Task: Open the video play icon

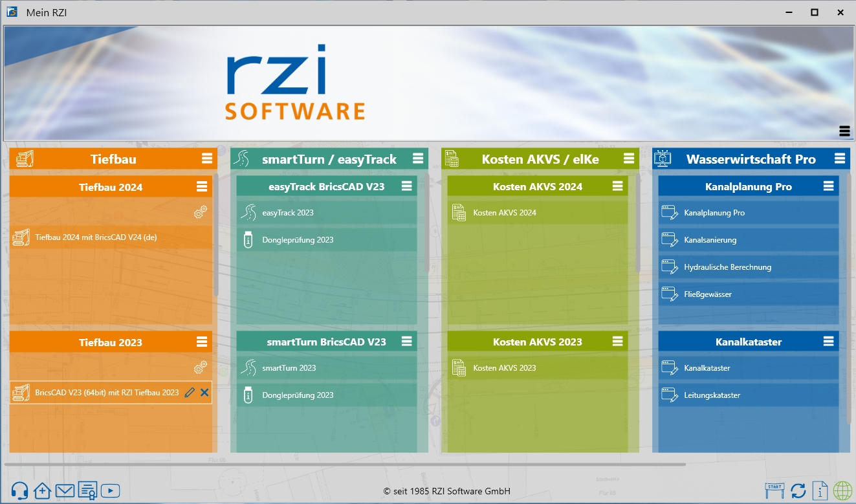Action: (x=110, y=492)
